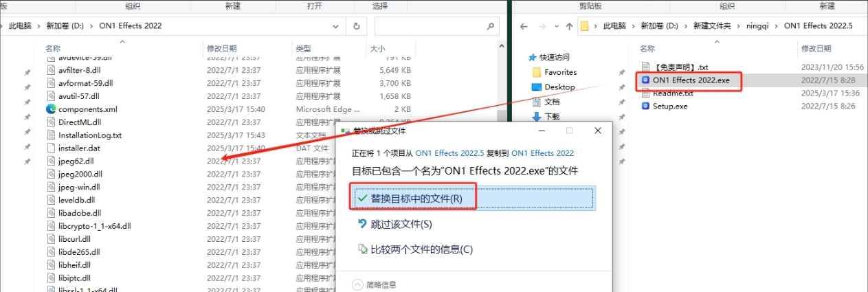Select libcurl.dll file icon
The width and height of the screenshot is (868, 292).
(x=51, y=239)
